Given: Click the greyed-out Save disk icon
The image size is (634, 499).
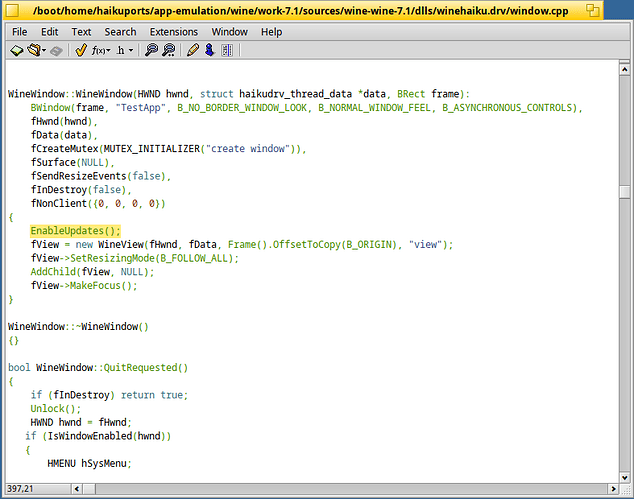Looking at the screenshot, I should click(x=56, y=51).
